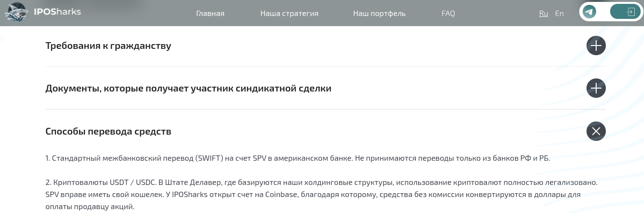Click the IPOSharks brand name text
644x213 pixels.
[x=57, y=12]
